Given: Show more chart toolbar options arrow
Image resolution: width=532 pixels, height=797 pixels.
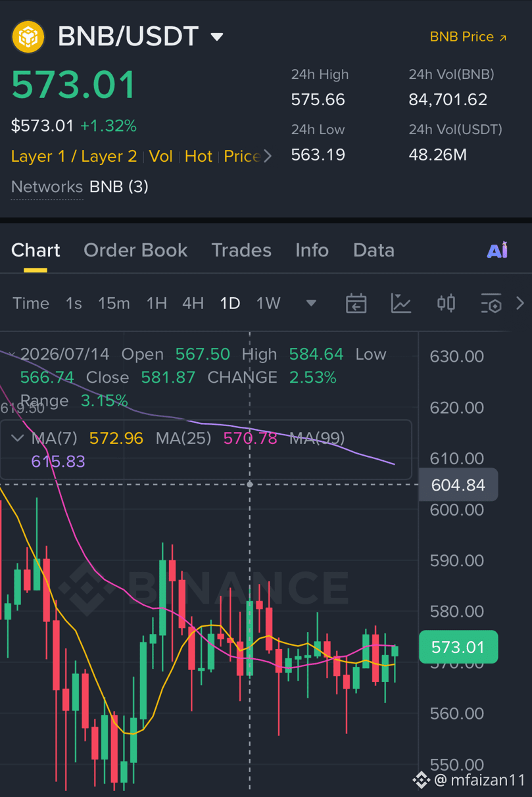Looking at the screenshot, I should [x=520, y=303].
